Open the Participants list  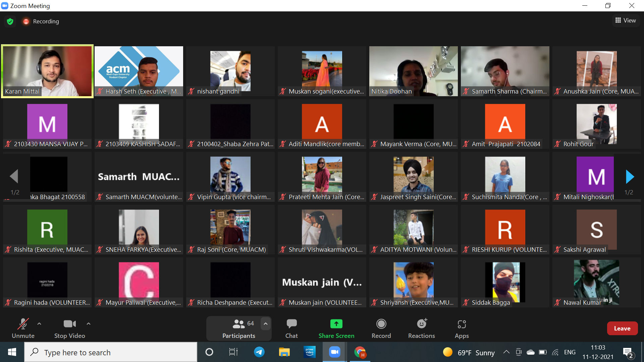coord(238,328)
